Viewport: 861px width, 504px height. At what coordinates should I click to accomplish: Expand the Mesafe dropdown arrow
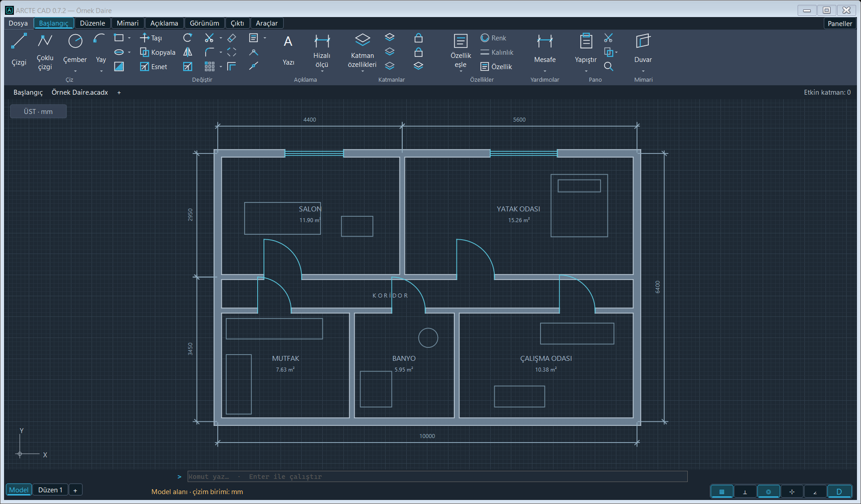[545, 71]
